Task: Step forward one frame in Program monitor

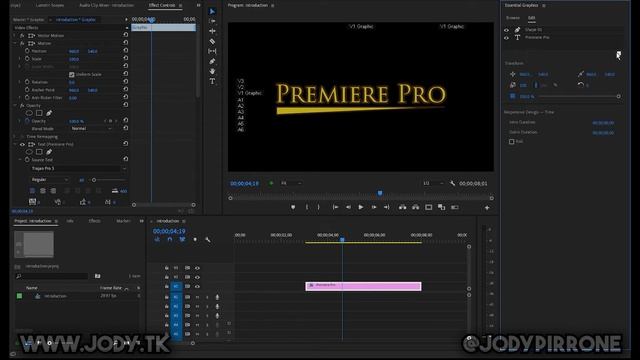Action: (x=373, y=207)
